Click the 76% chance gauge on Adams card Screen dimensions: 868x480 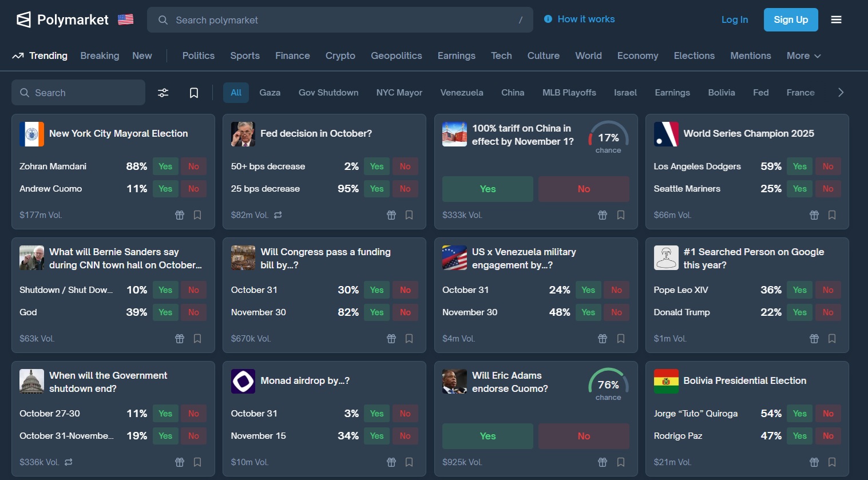coord(608,385)
